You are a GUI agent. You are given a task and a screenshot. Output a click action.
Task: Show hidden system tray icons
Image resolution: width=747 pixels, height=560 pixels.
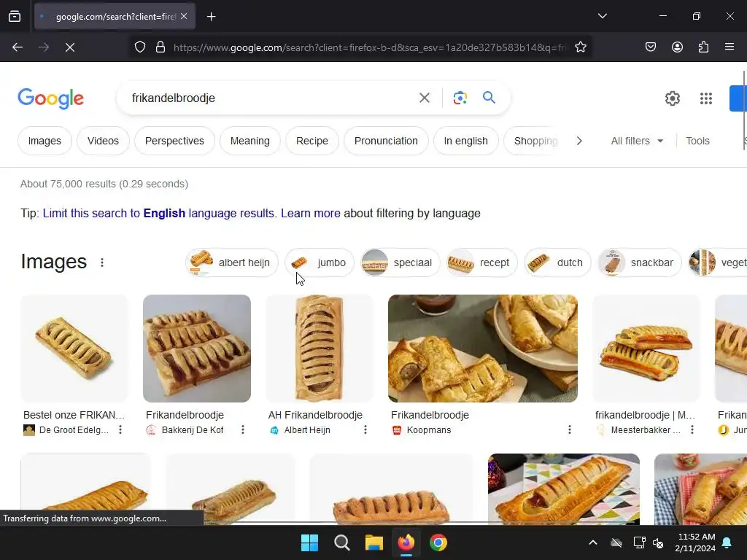click(592, 542)
